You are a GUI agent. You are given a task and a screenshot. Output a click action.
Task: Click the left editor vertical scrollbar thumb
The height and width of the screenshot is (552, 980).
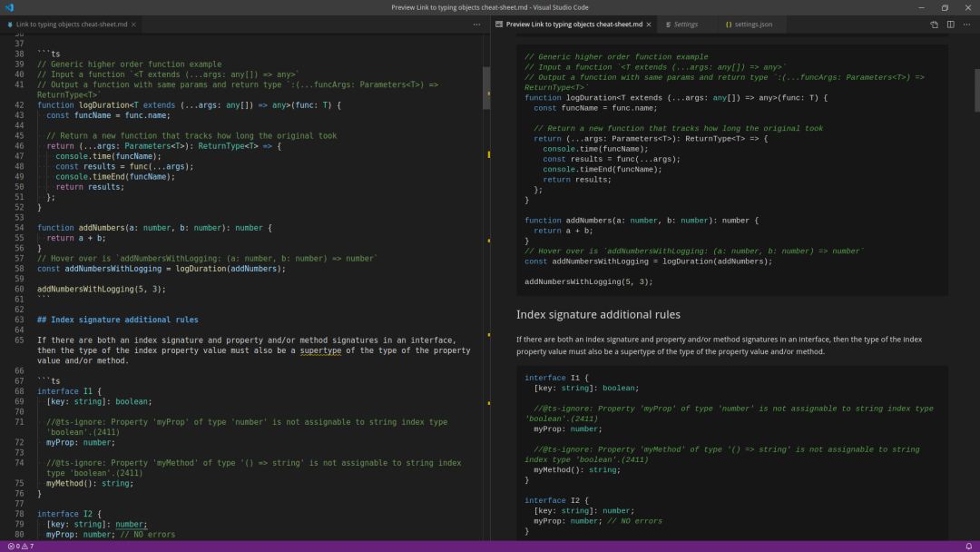pos(486,87)
